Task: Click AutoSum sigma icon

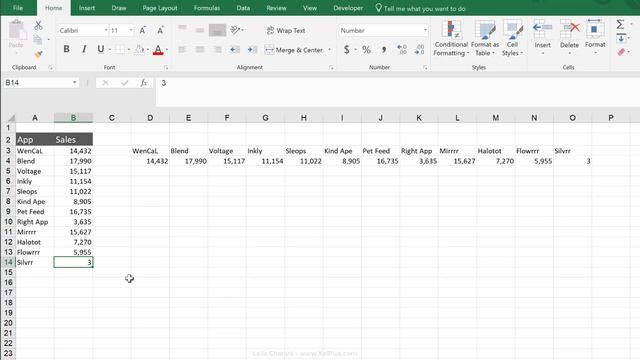Action: pyautogui.click(x=620, y=24)
